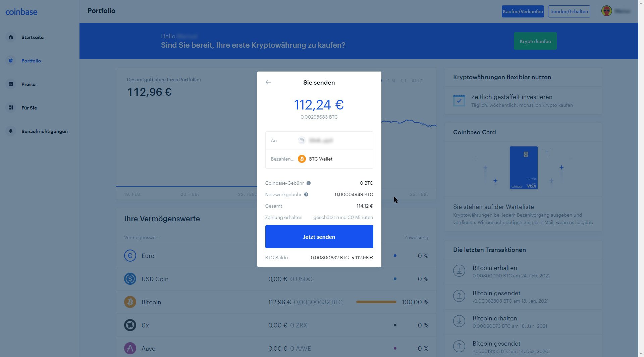Click the Bitcoin icon beside BTC Wallet

302,159
